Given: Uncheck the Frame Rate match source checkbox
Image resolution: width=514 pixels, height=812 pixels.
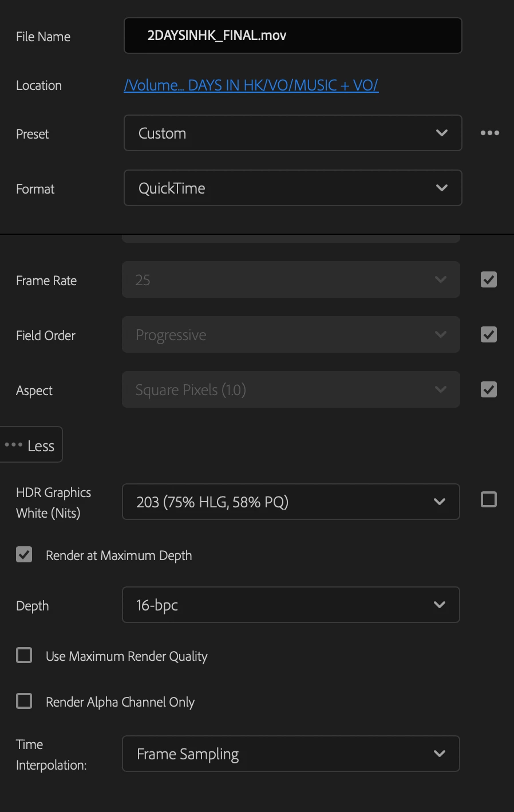Looking at the screenshot, I should click(x=489, y=279).
